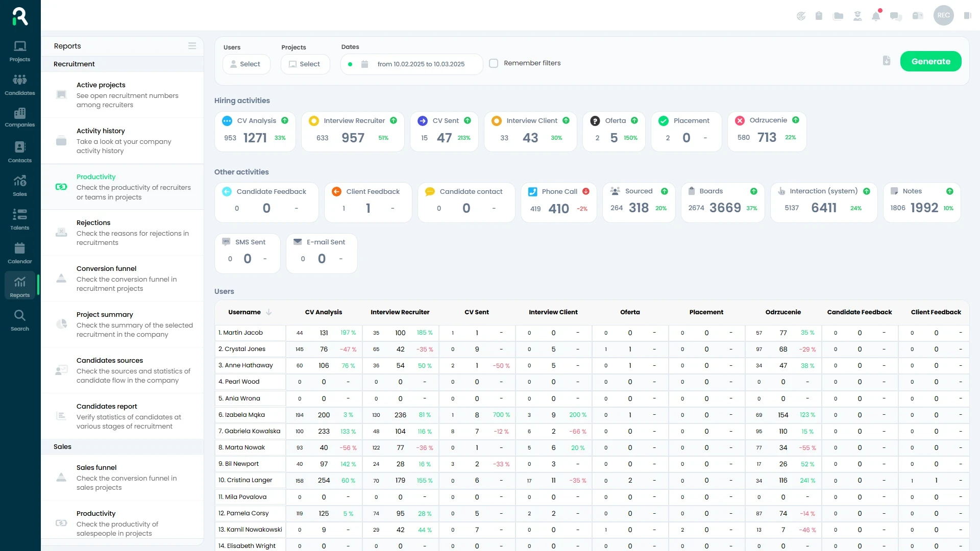The height and width of the screenshot is (551, 980).
Task: Sort the table by the Username column
Action: pyautogui.click(x=250, y=312)
